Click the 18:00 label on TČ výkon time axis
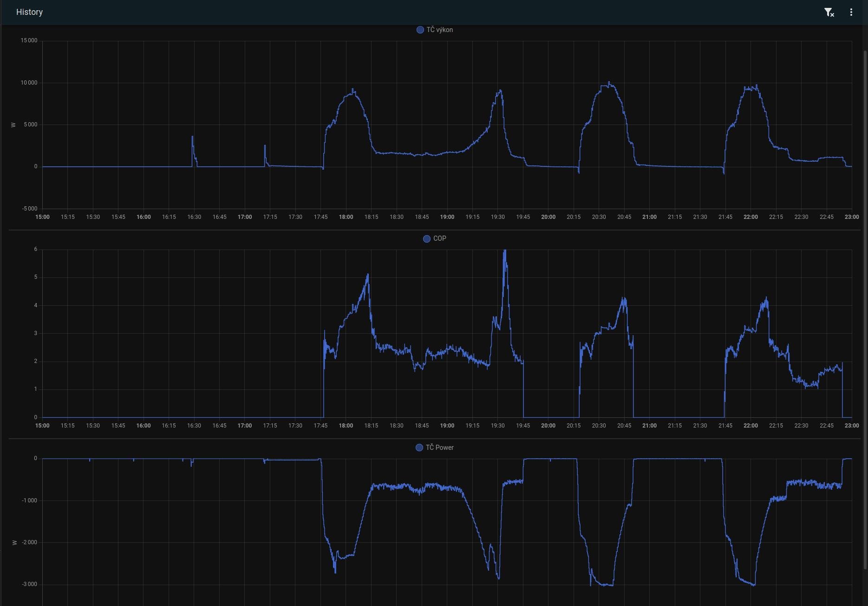Screen dimensions: 868x606 (346, 217)
